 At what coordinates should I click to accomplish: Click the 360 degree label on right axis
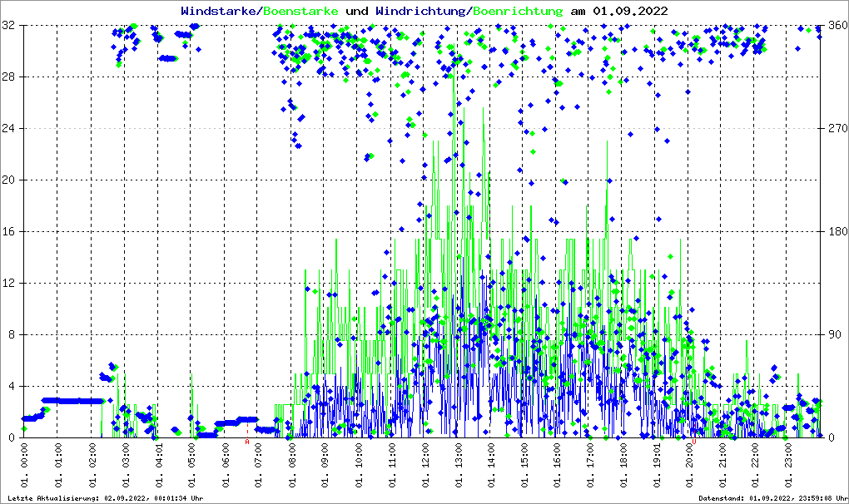pos(837,26)
